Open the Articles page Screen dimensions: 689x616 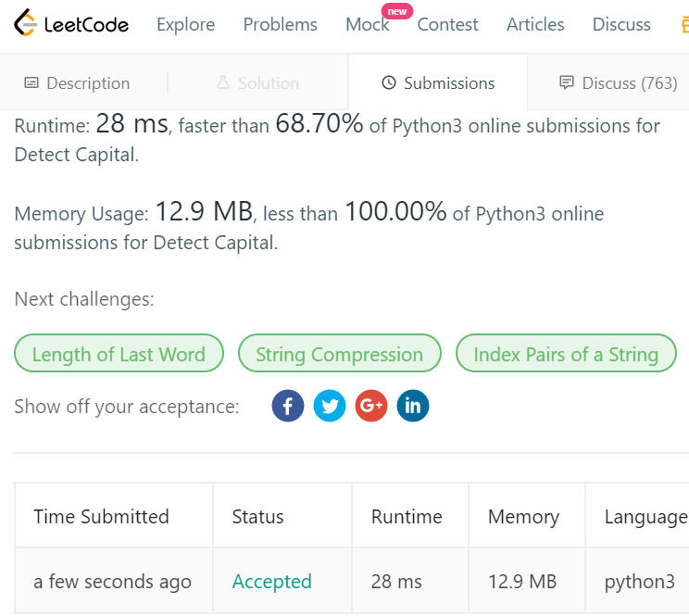coord(535,25)
